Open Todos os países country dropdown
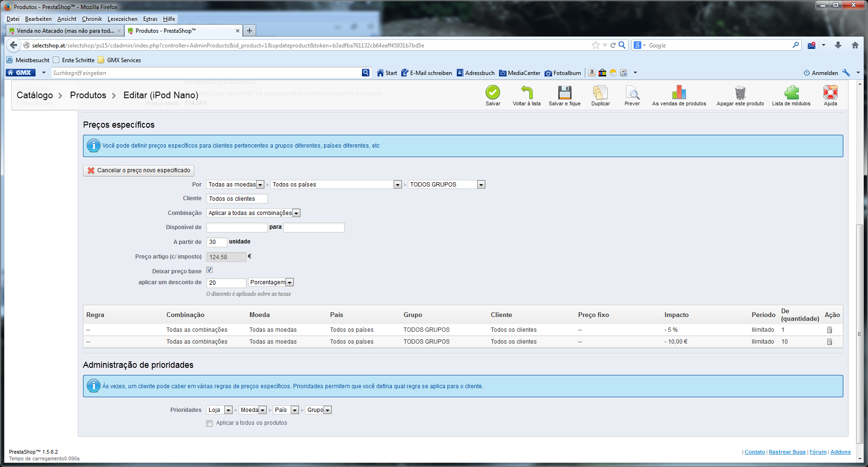This screenshot has width=868, height=467. [x=336, y=185]
